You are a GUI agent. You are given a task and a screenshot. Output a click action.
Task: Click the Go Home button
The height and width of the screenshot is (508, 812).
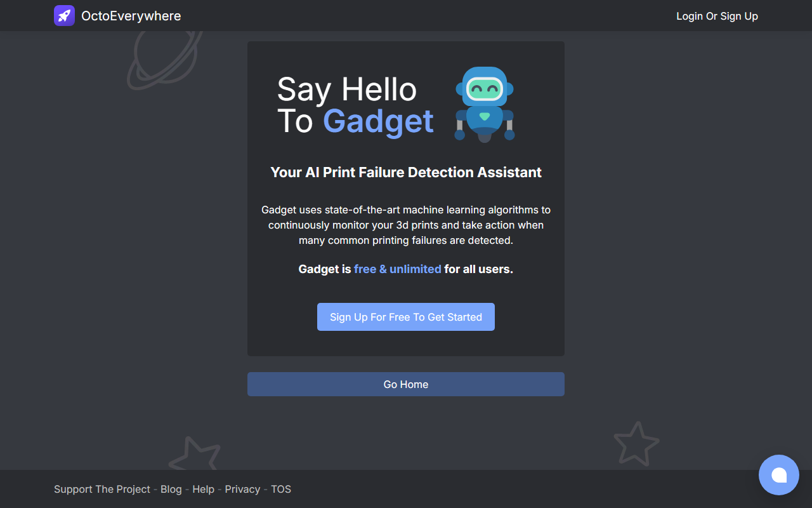406,384
